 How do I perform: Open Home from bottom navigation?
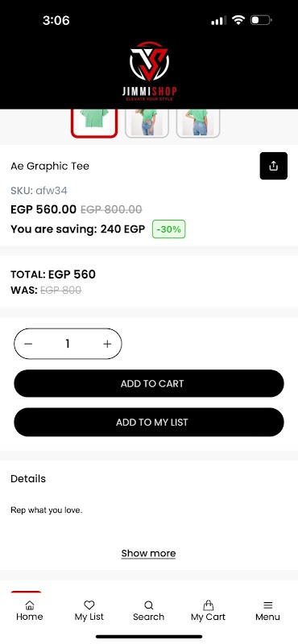(30, 611)
